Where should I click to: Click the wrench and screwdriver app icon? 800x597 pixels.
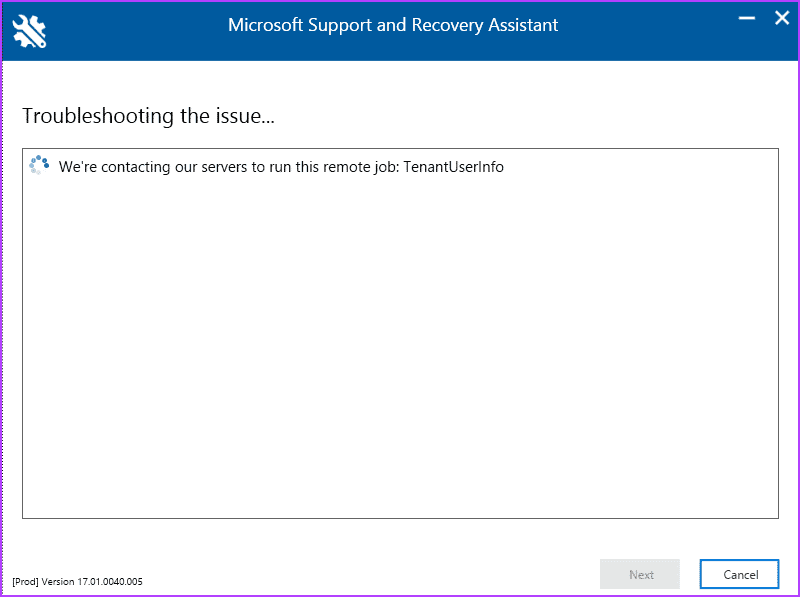tap(29, 31)
